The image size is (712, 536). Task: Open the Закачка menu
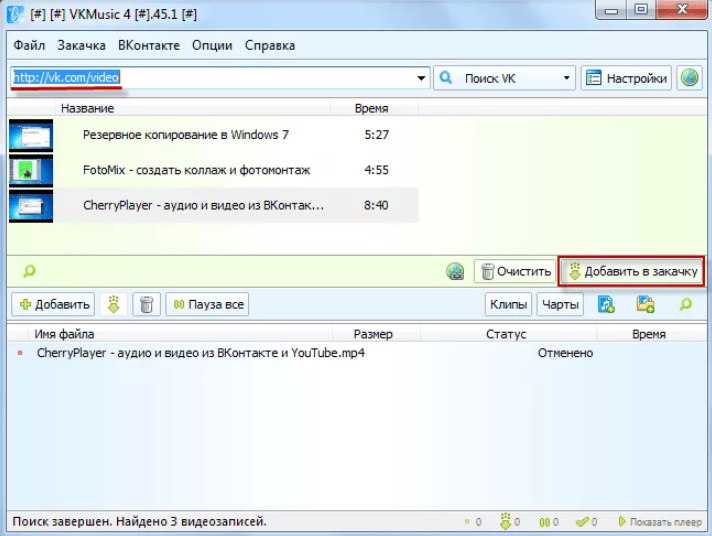point(81,45)
